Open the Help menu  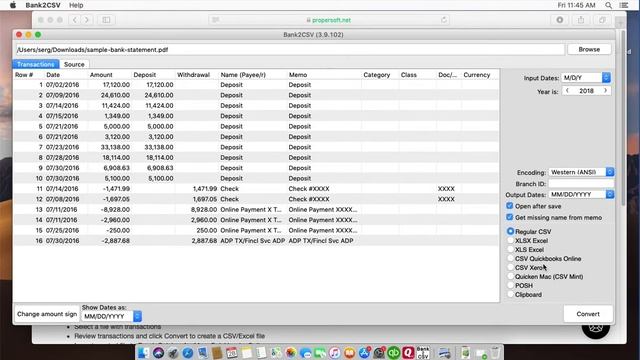[76, 5]
